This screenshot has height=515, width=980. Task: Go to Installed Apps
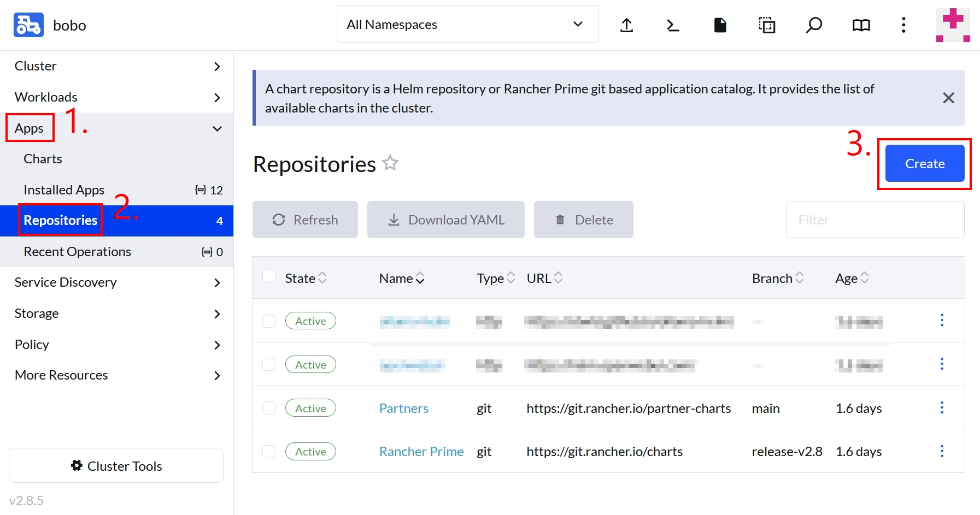click(x=117, y=190)
